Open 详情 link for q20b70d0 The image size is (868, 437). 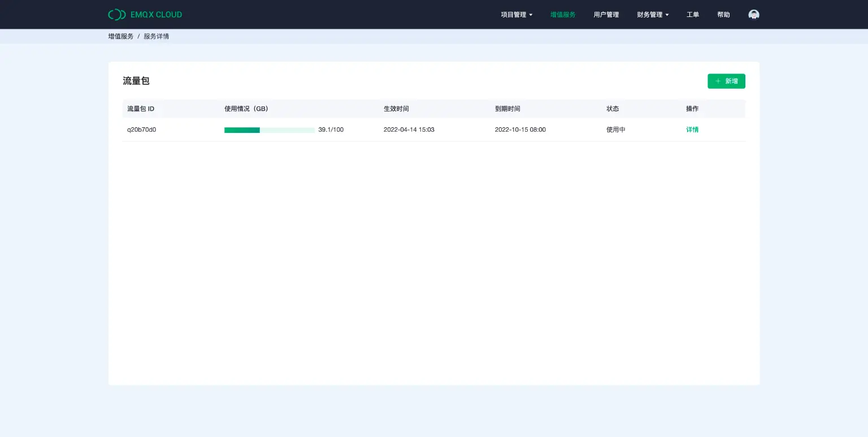[x=692, y=129]
